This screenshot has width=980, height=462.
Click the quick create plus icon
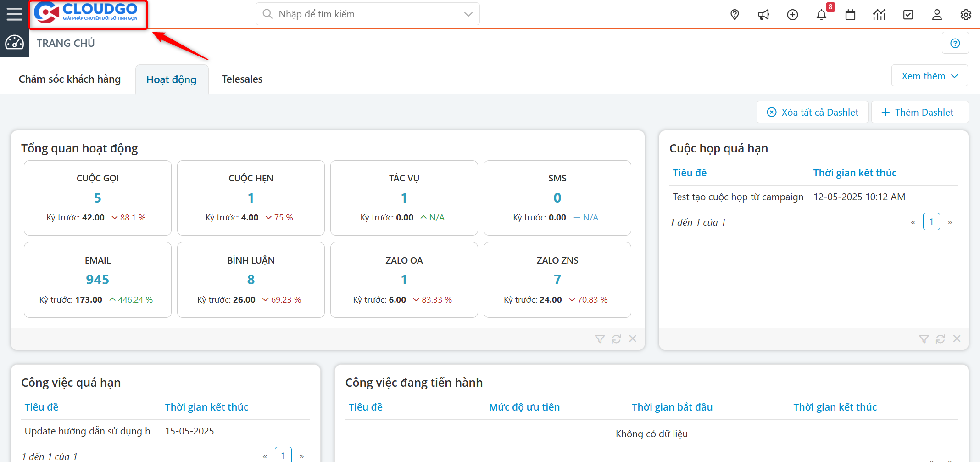coord(792,15)
